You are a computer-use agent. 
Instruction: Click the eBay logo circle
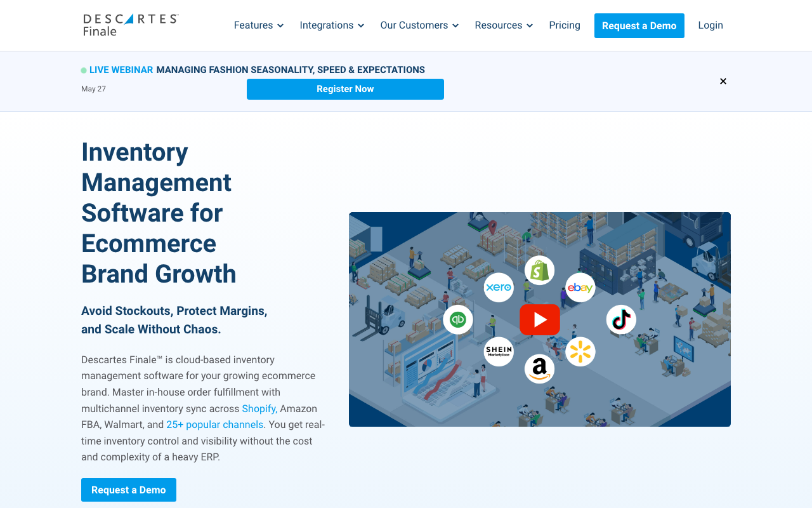[x=580, y=288]
